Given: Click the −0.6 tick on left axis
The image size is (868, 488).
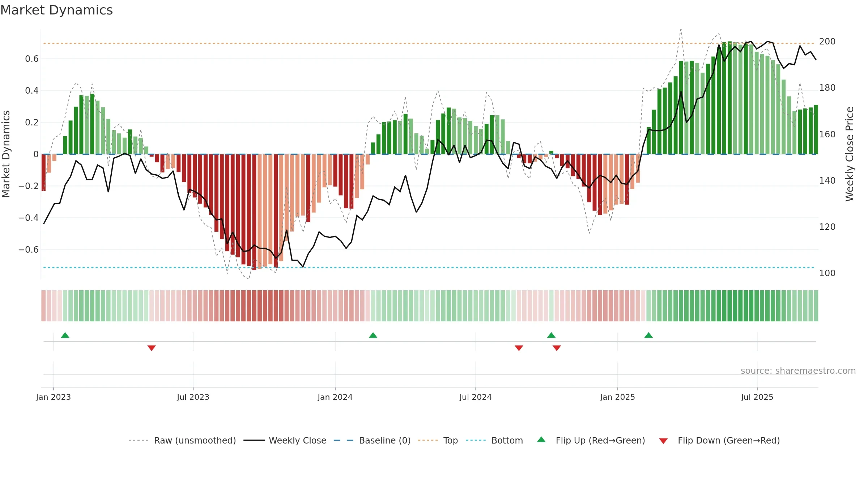Looking at the screenshot, I should 29,250.
